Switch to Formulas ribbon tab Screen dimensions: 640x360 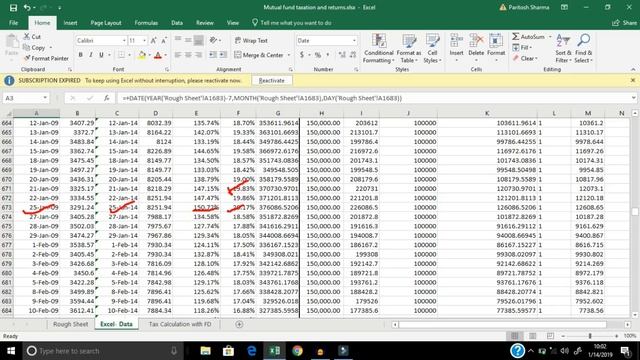click(146, 23)
